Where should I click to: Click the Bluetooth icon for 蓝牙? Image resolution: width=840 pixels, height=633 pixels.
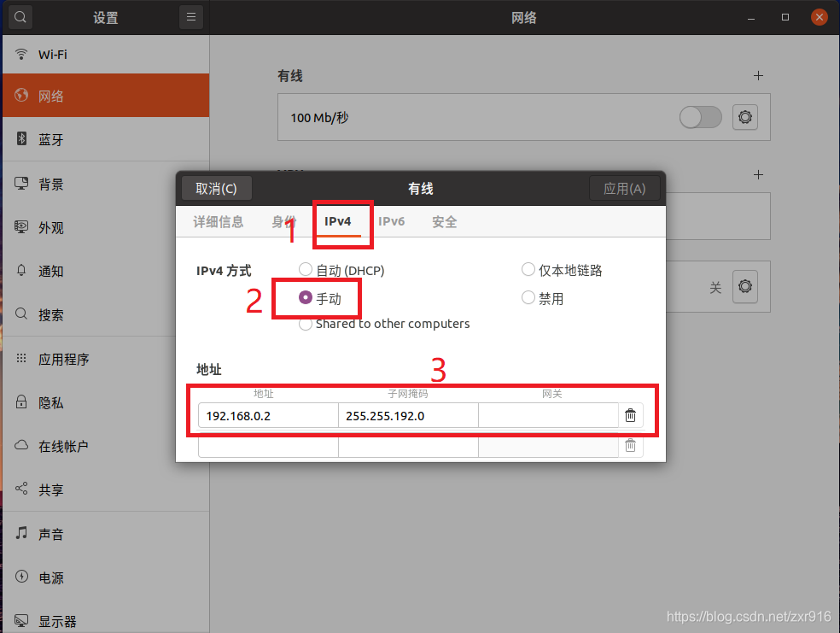[x=20, y=139]
